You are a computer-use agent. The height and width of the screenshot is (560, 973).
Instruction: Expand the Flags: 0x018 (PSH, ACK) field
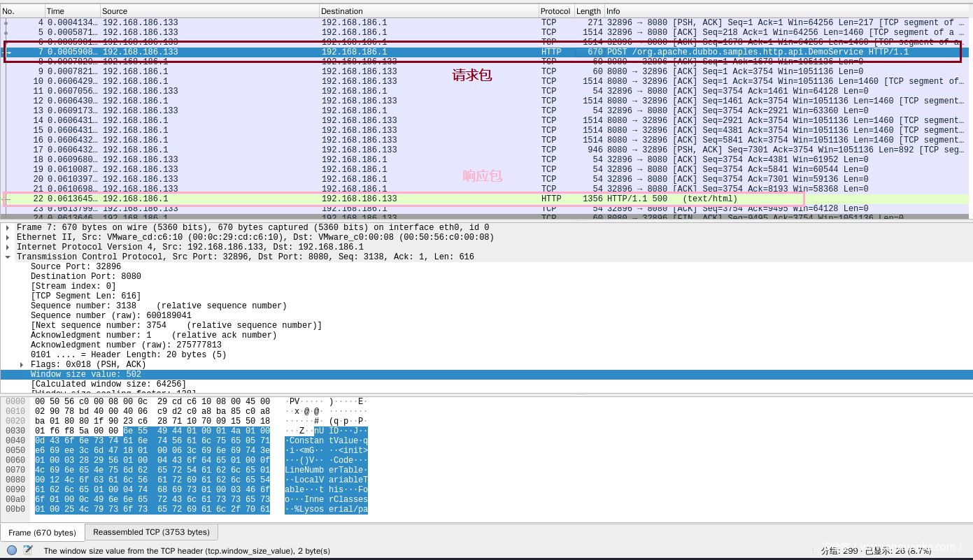coord(22,365)
